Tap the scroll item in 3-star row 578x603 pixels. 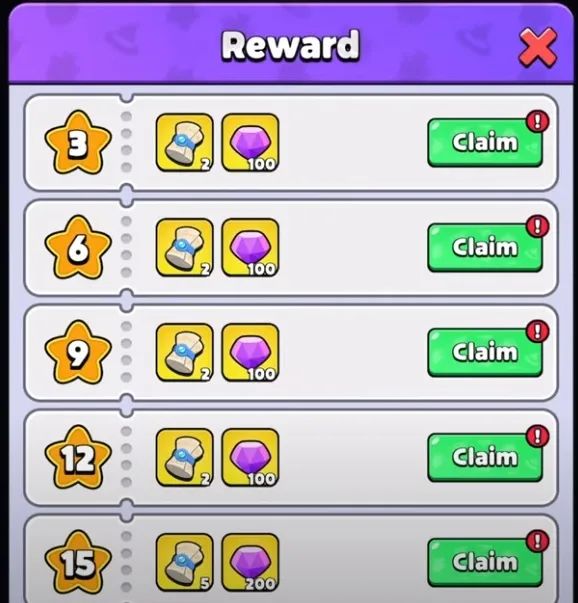pos(185,143)
